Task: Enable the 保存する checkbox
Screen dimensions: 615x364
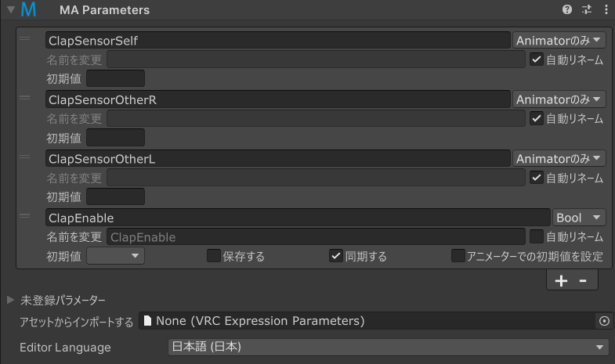Action: (213, 256)
